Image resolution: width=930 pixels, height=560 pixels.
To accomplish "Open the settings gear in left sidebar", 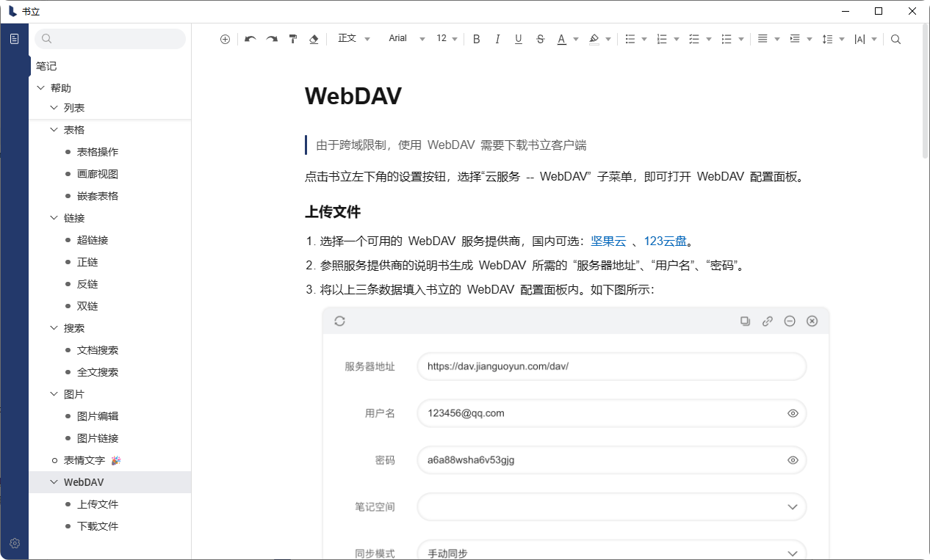I will pos(15,544).
